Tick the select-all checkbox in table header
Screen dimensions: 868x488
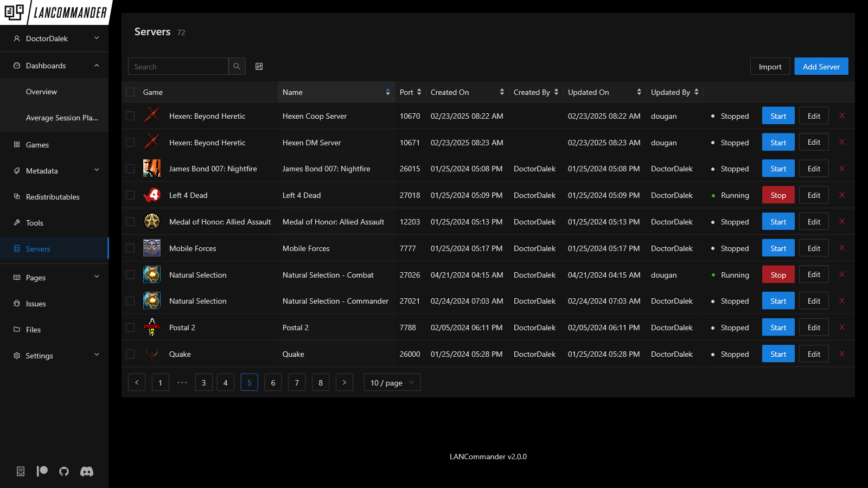(x=130, y=92)
